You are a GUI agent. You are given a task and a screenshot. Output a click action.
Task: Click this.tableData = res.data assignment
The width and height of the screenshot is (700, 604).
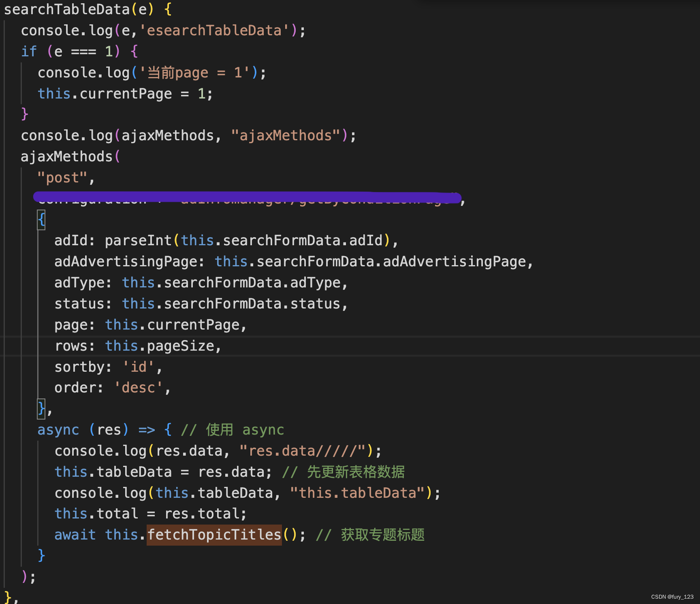point(163,472)
